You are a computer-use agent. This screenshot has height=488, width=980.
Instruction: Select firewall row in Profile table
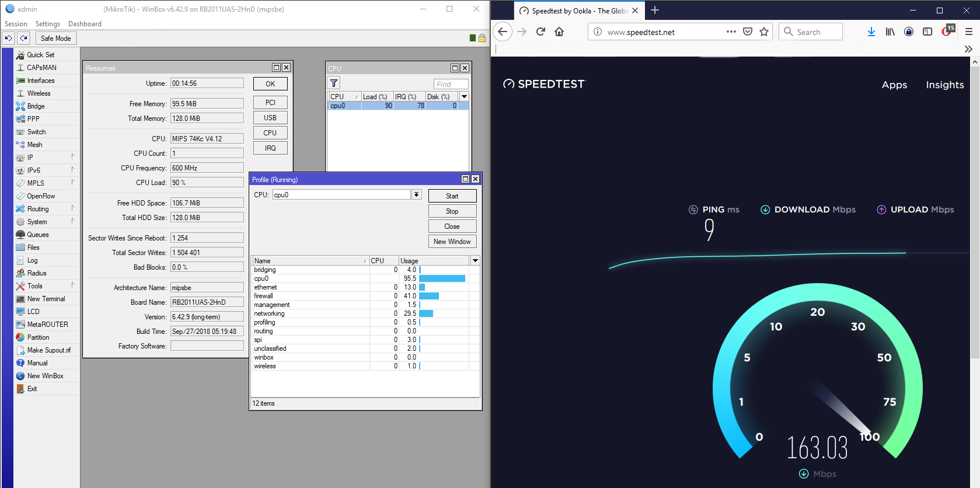tap(365, 296)
